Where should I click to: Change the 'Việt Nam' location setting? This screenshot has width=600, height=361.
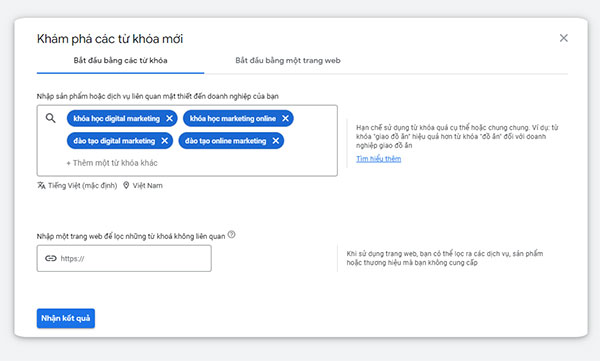tap(147, 186)
